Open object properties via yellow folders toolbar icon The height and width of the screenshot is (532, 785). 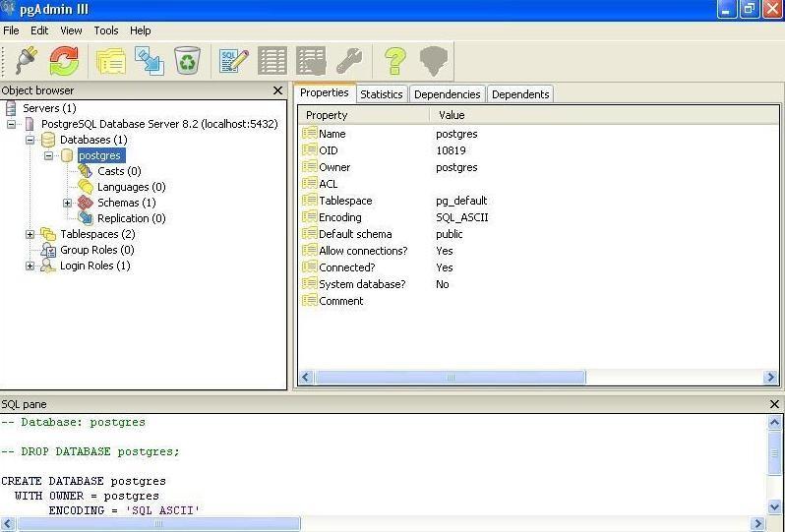[111, 61]
